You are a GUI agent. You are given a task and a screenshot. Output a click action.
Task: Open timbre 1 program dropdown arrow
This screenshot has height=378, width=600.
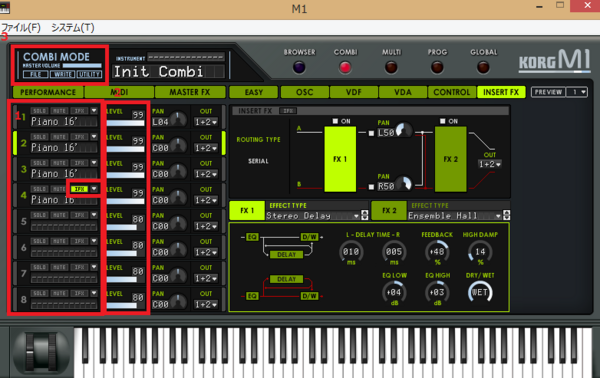coord(94,111)
